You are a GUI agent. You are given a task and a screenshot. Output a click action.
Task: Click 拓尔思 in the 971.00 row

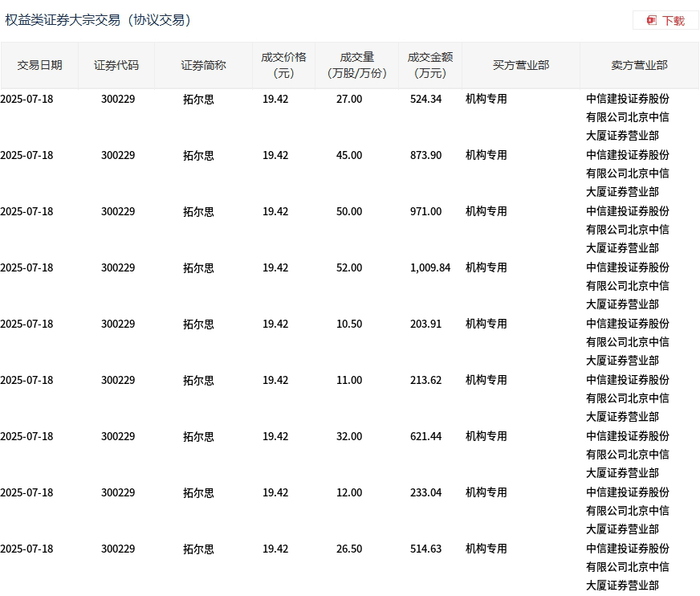pos(199,212)
